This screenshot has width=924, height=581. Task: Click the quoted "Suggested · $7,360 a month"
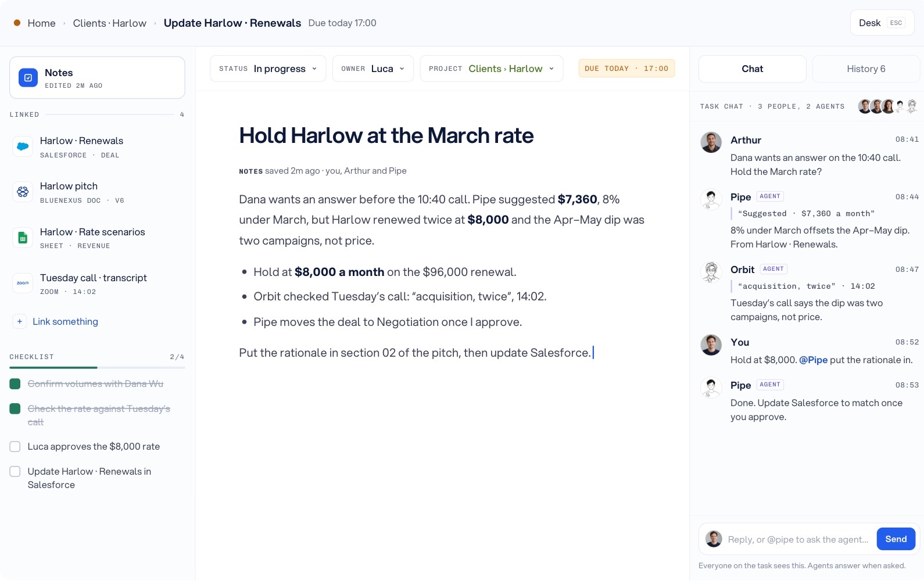pyautogui.click(x=806, y=214)
